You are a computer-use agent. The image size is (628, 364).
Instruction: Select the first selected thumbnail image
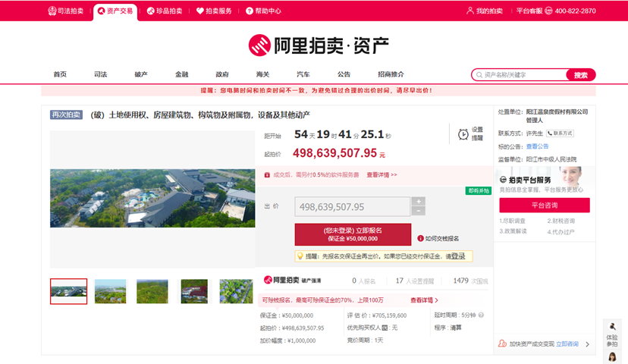68,291
